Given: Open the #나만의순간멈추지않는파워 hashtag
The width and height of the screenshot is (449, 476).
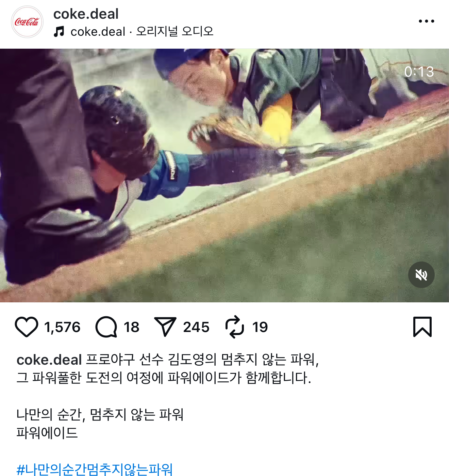Looking at the screenshot, I should [x=95, y=469].
